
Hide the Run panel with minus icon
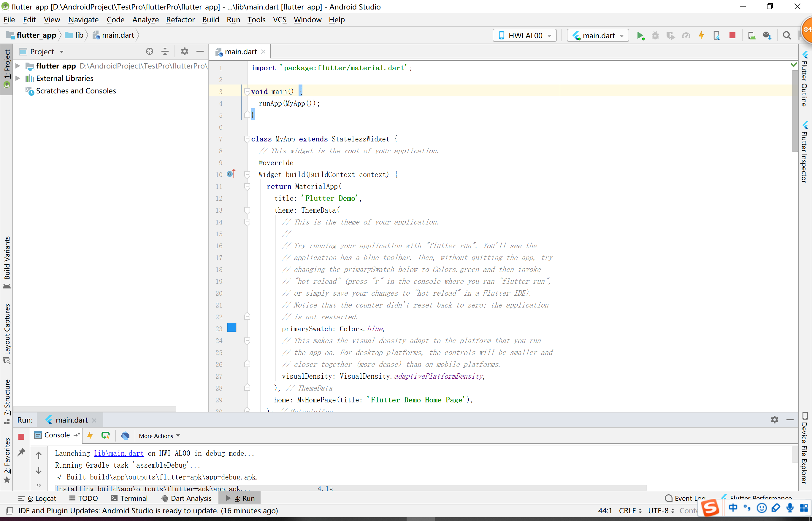[x=790, y=420]
